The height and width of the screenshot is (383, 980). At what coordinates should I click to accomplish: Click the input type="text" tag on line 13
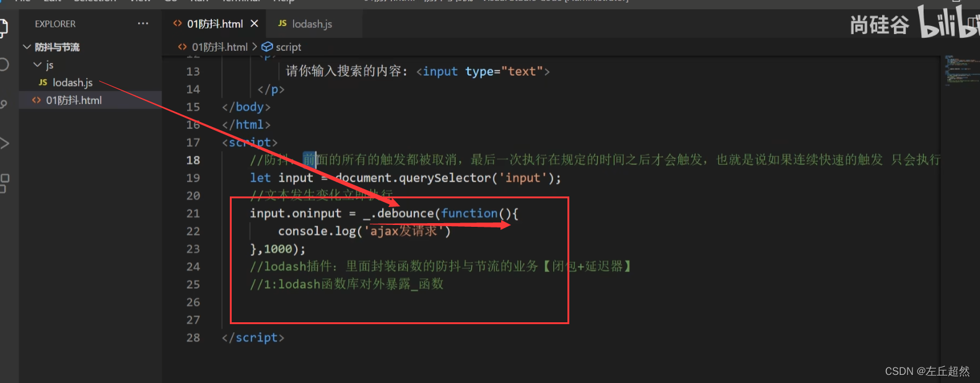click(x=483, y=71)
